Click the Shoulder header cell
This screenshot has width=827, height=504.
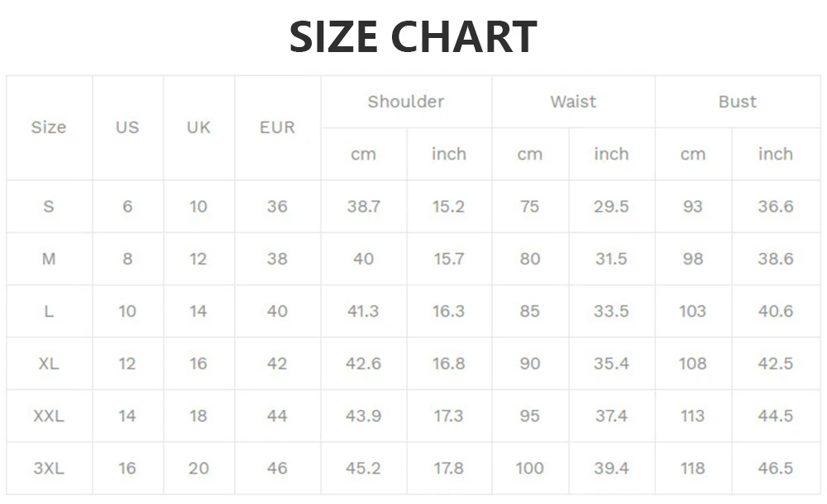click(406, 102)
